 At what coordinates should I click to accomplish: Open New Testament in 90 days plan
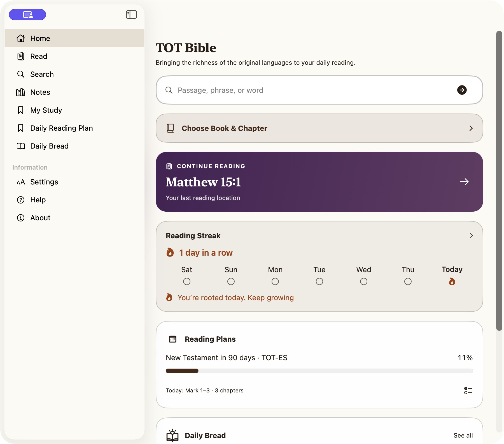click(x=227, y=358)
